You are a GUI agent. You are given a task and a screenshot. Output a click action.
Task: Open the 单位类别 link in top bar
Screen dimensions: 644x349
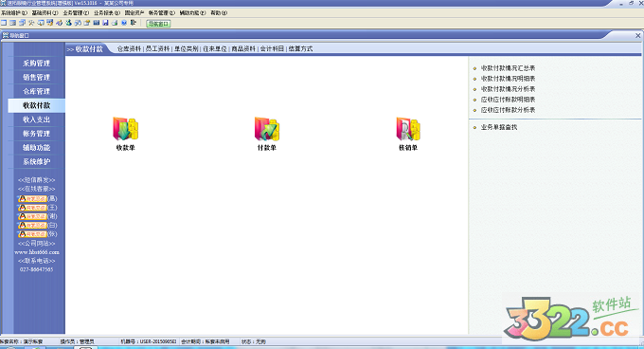[x=186, y=49]
